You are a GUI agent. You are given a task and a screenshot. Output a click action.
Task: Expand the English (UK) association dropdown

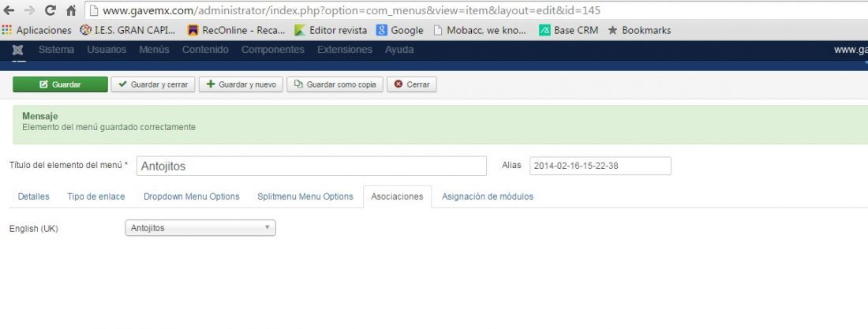point(200,228)
